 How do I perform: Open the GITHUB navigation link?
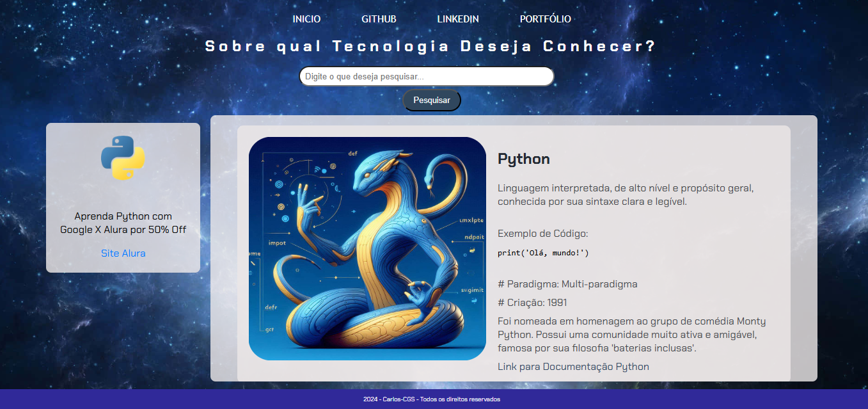(x=379, y=19)
